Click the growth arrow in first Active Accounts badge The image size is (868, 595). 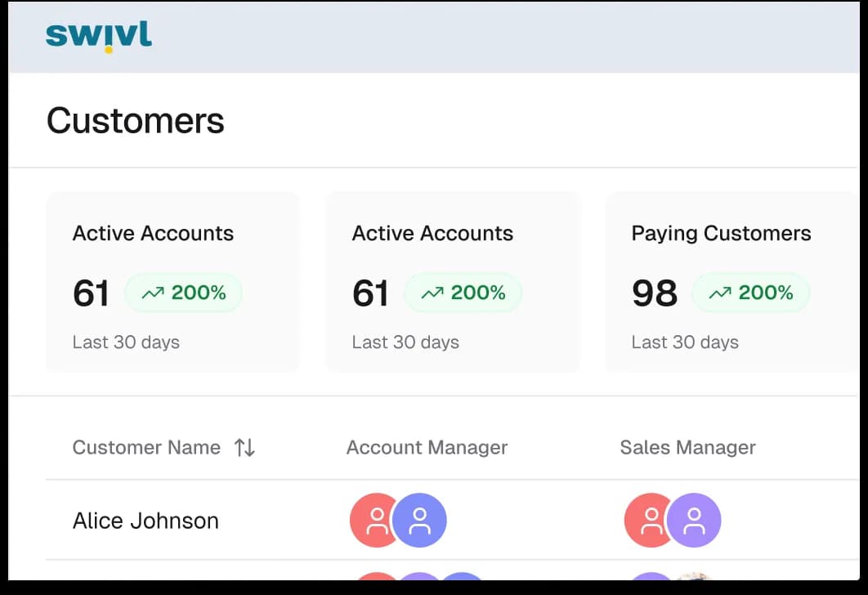[154, 292]
